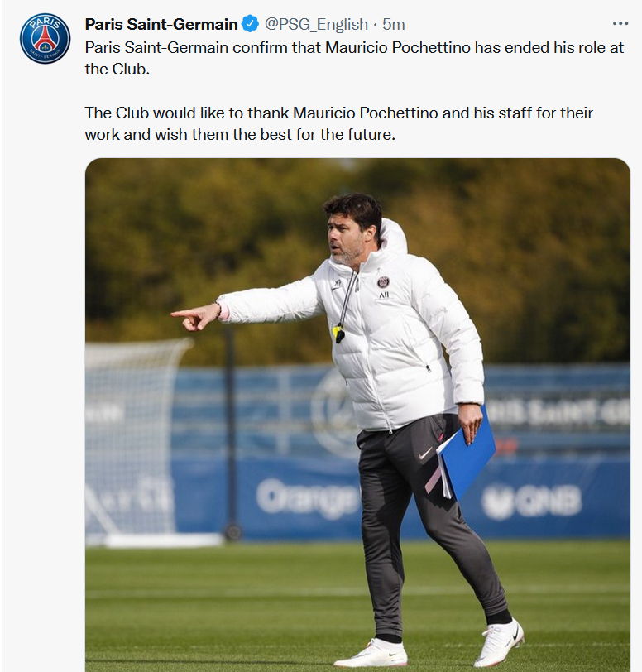This screenshot has width=642, height=672.
Task: Click the blurred Paris Saint-Germain fence lettering
Action: [x=557, y=411]
